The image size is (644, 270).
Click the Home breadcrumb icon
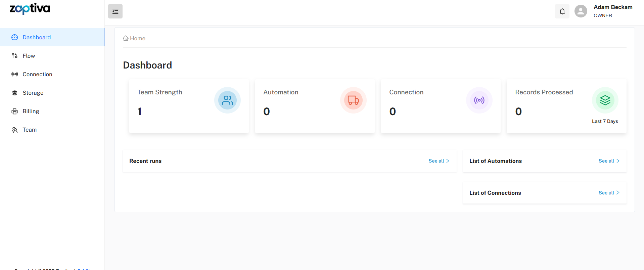(126, 38)
